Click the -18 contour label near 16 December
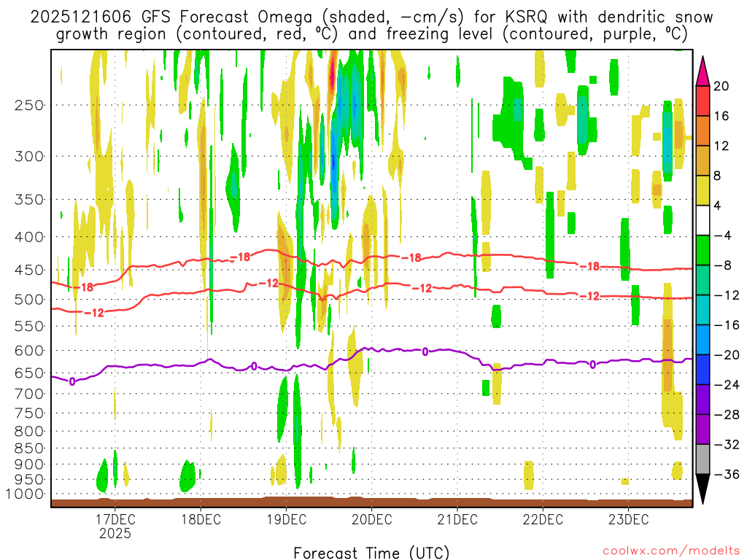747x560 pixels. pyautogui.click(x=82, y=287)
